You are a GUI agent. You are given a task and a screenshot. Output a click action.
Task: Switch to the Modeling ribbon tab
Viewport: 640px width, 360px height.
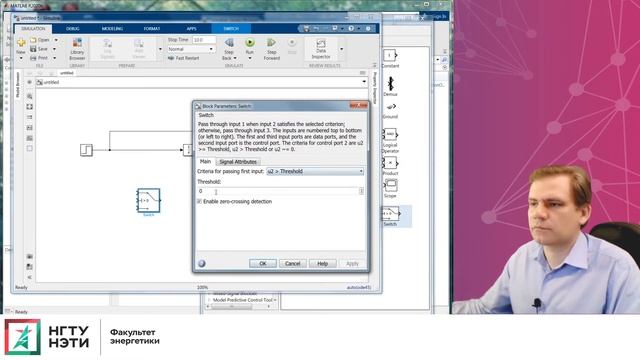coord(112,29)
